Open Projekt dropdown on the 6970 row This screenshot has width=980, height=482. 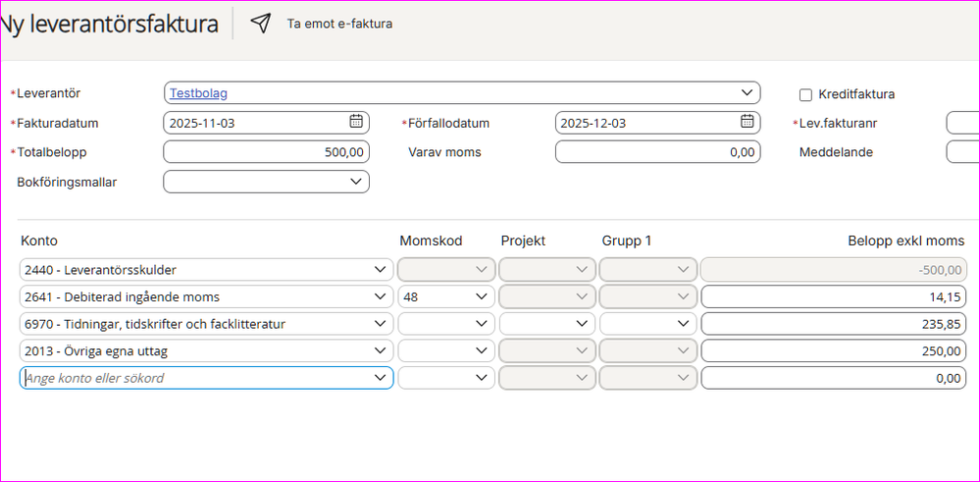pos(547,323)
